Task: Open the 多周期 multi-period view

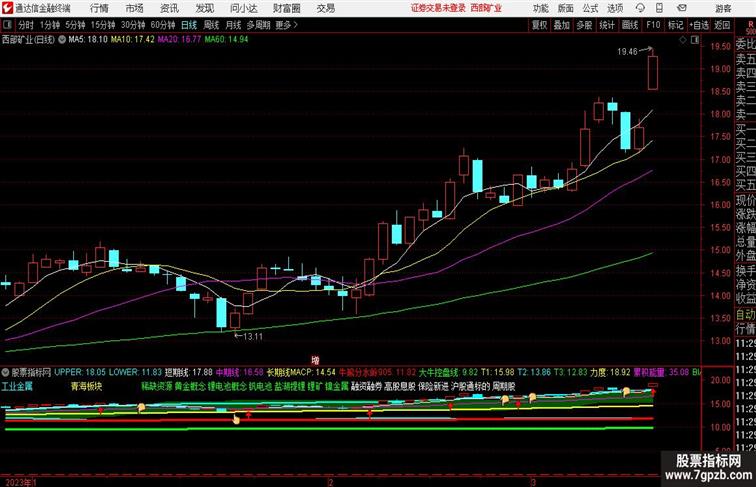Action: pos(258,25)
